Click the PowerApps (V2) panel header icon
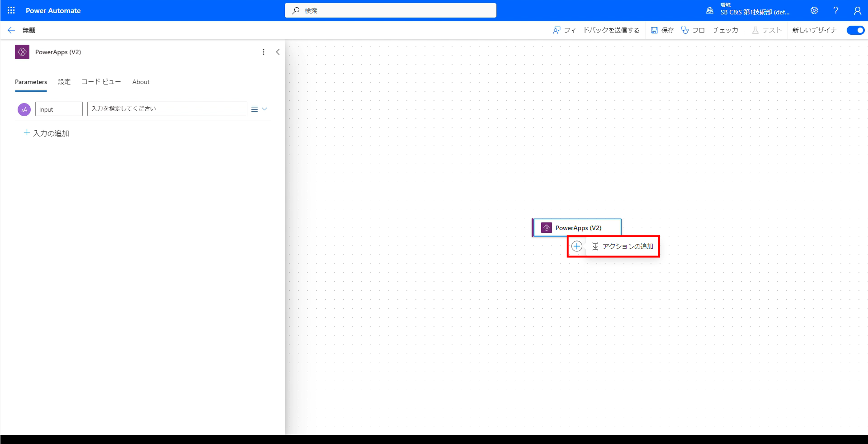This screenshot has height=444, width=868. click(22, 52)
